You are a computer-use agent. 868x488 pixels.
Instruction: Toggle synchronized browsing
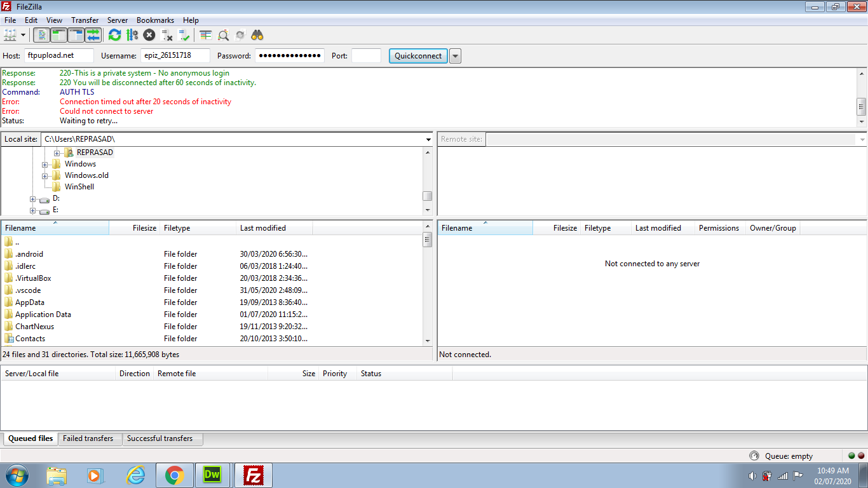[x=240, y=35]
